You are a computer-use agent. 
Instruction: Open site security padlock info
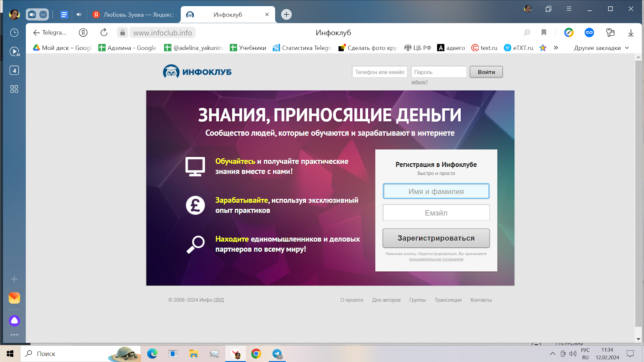tap(123, 33)
